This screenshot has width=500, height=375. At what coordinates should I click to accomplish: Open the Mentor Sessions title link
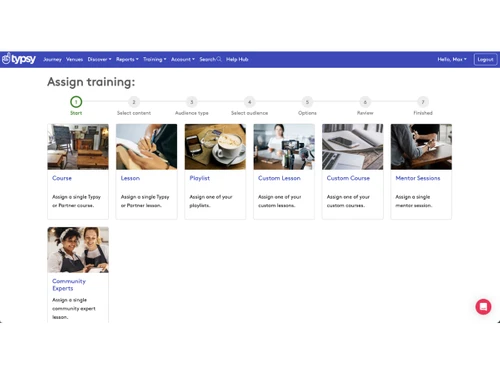[418, 178]
